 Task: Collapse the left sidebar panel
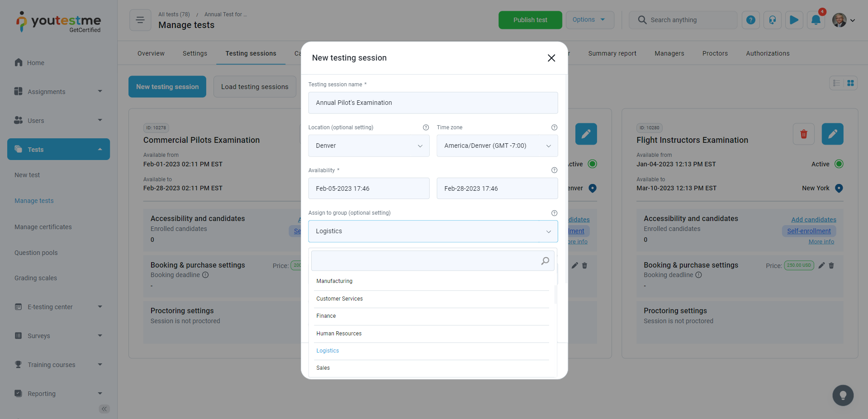click(104, 409)
